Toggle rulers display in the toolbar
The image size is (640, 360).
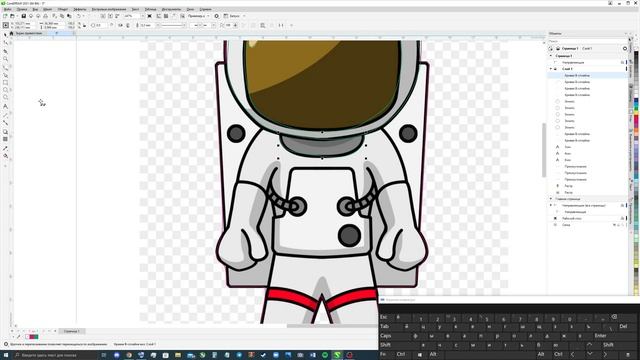point(159,16)
